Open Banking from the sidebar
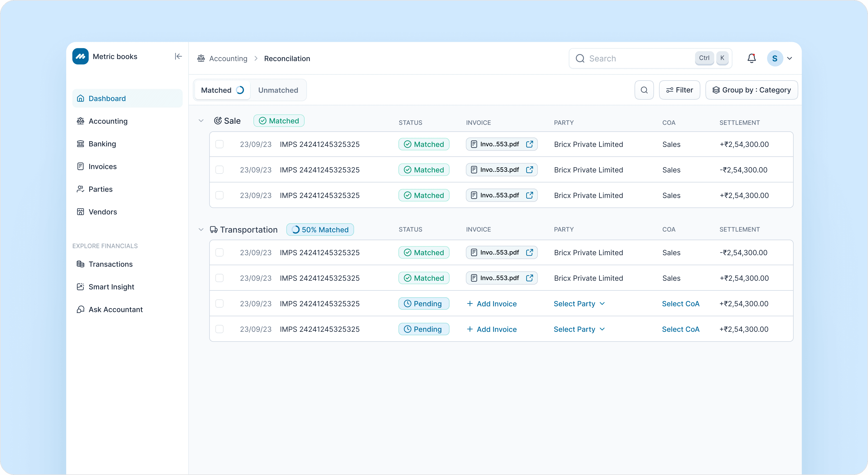The image size is (868, 475). [102, 144]
